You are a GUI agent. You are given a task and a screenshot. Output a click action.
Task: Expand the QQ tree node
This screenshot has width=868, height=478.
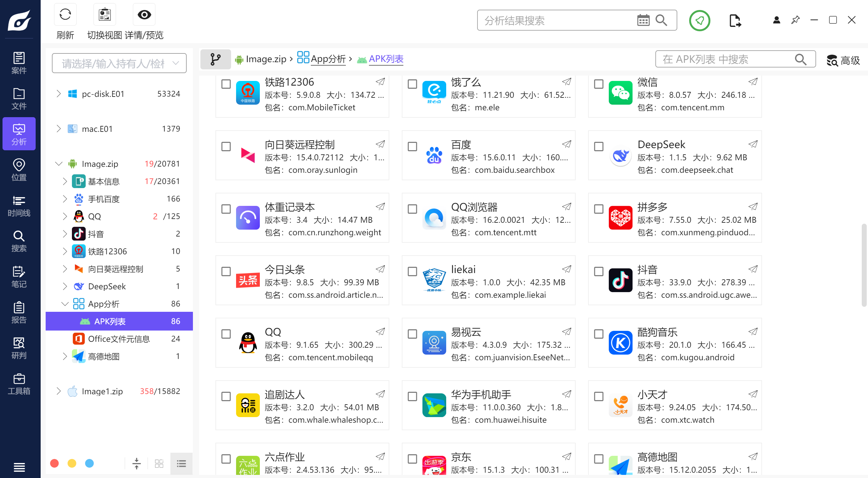pos(65,217)
